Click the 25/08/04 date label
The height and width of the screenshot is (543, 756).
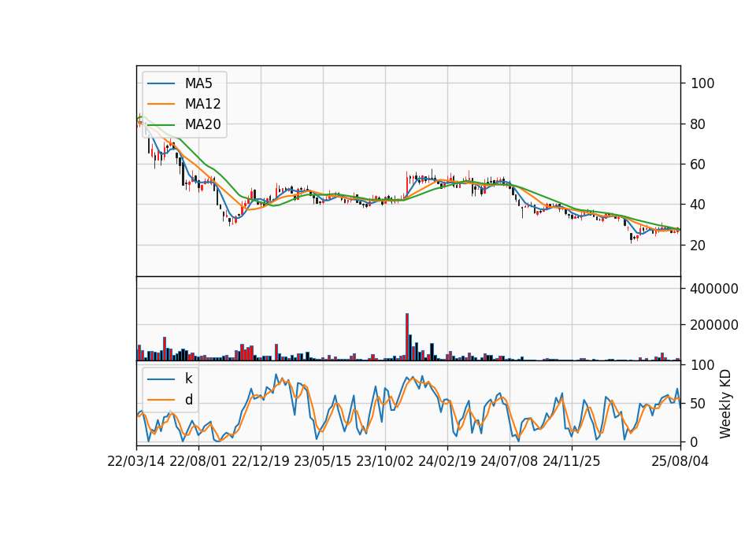pos(680,461)
